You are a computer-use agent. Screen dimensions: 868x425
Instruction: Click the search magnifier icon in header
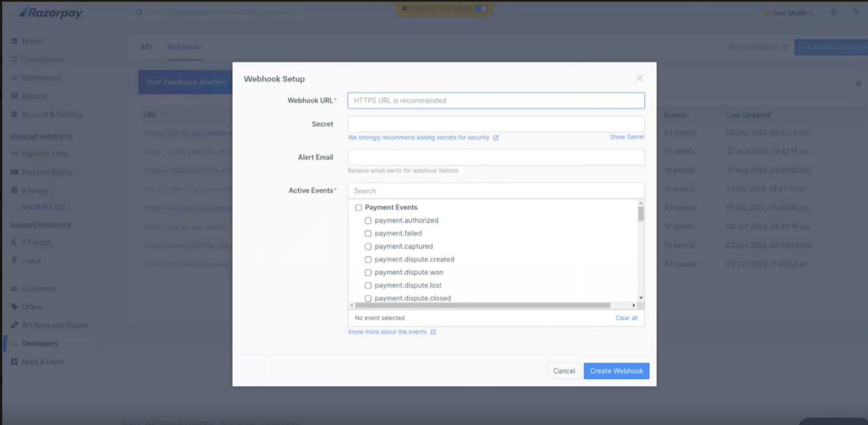(x=140, y=12)
